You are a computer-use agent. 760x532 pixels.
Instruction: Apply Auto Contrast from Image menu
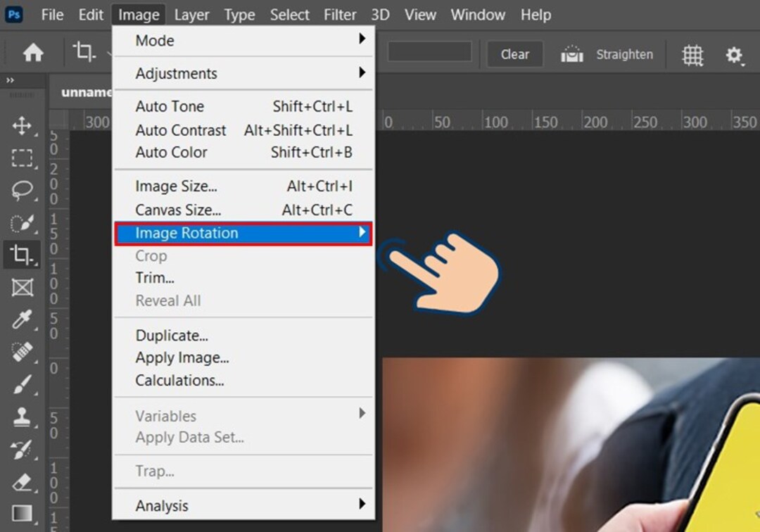pos(243,130)
